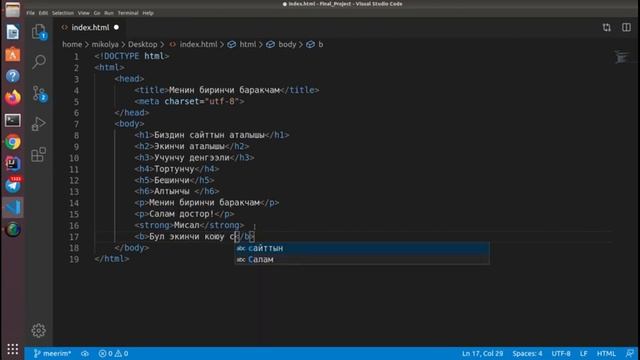Viewport: 640px width, 360px height.
Task: Launch Google Chrome from the dock
Action: coord(13,142)
